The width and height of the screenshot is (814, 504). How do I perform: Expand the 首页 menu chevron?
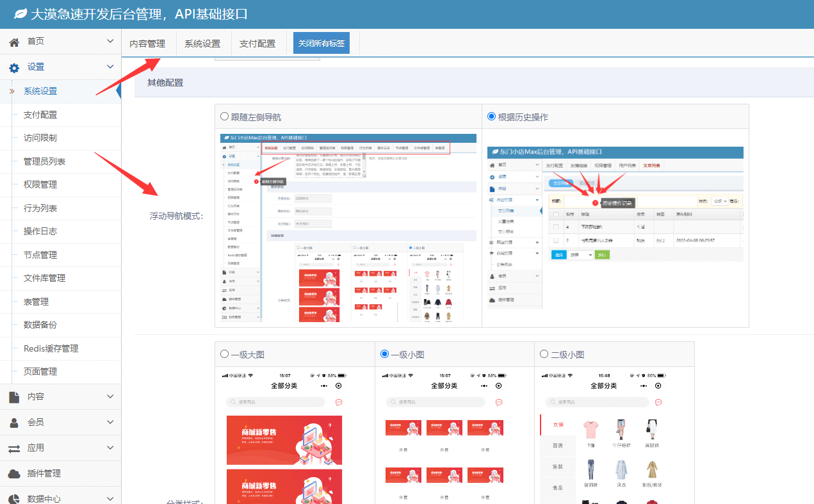point(110,42)
